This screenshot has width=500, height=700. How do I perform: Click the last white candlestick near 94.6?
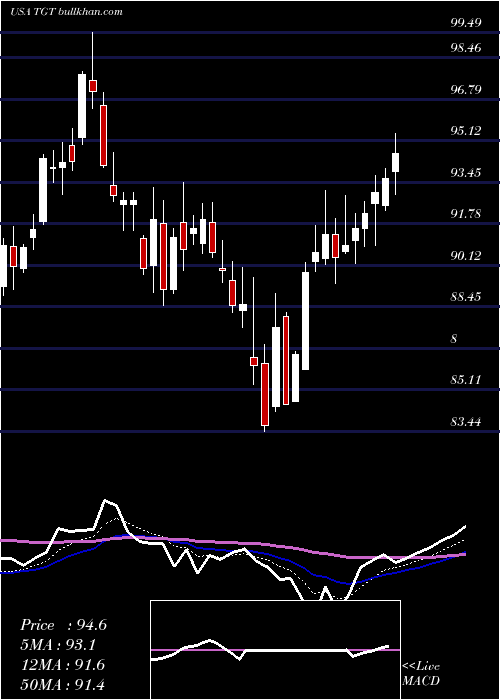pos(396,162)
